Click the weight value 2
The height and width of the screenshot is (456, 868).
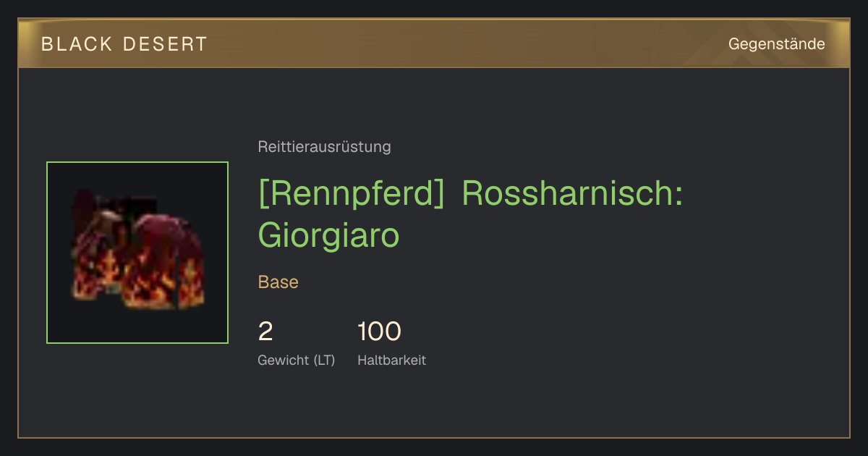265,332
